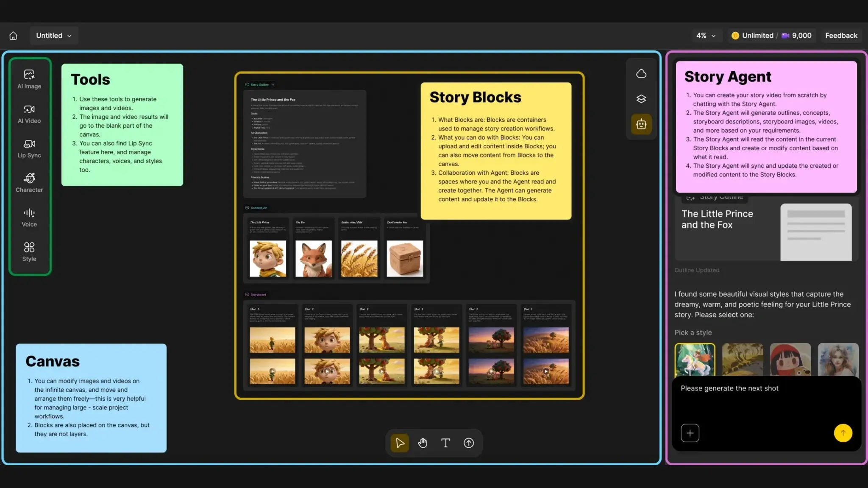The image size is (868, 488).
Task: Select the text T tool
Action: click(445, 443)
